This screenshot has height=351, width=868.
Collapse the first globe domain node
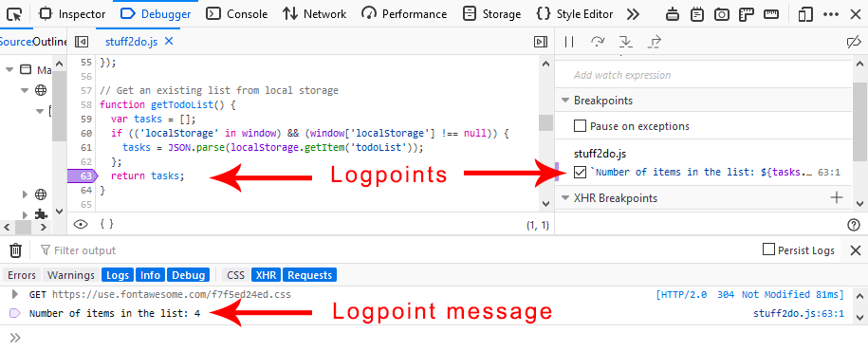(25, 90)
